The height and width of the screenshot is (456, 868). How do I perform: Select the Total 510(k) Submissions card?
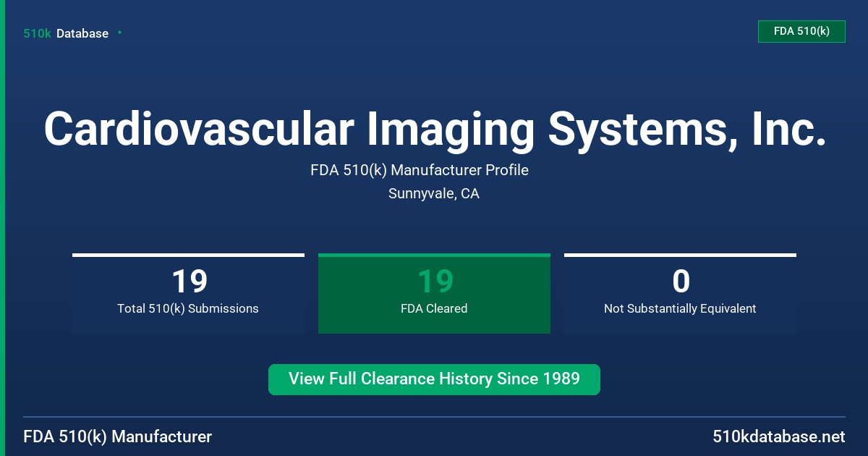[188, 294]
